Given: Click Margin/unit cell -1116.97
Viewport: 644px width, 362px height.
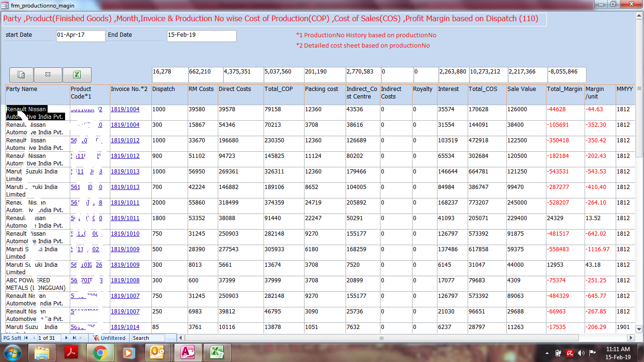Looking at the screenshot, I should 600,253.
